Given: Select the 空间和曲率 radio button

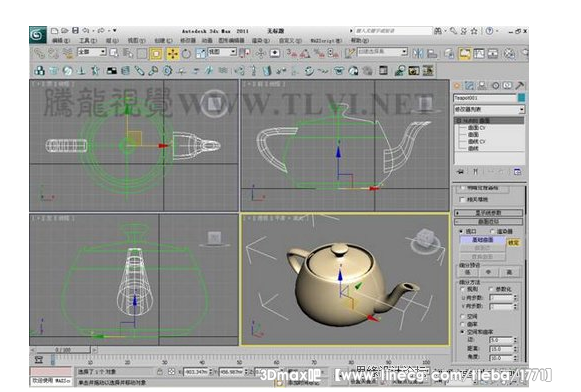Looking at the screenshot, I should 462,332.
